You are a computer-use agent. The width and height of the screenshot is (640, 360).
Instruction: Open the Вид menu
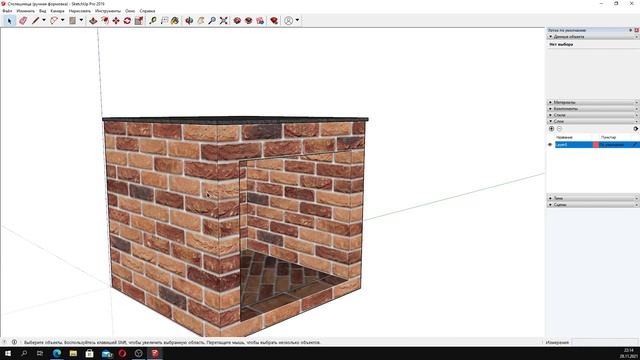pos(42,11)
